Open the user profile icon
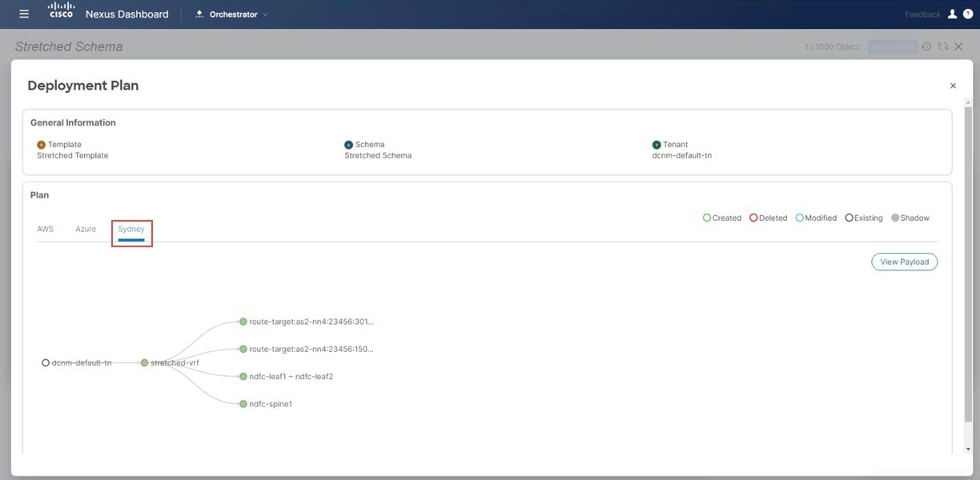 [x=952, y=14]
